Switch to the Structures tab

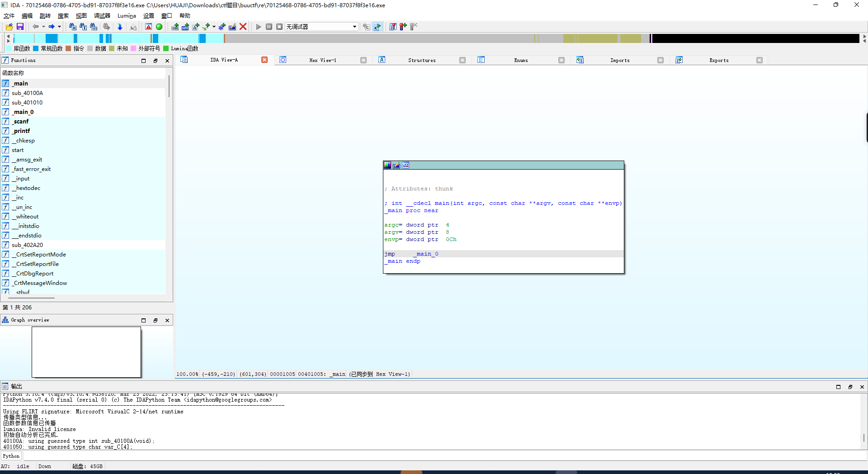(422, 60)
